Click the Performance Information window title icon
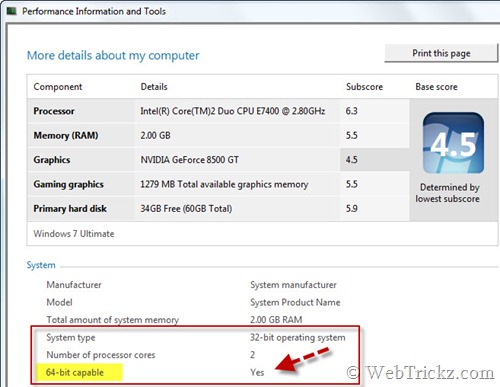Viewport: 500px width, 387px height. [12, 11]
